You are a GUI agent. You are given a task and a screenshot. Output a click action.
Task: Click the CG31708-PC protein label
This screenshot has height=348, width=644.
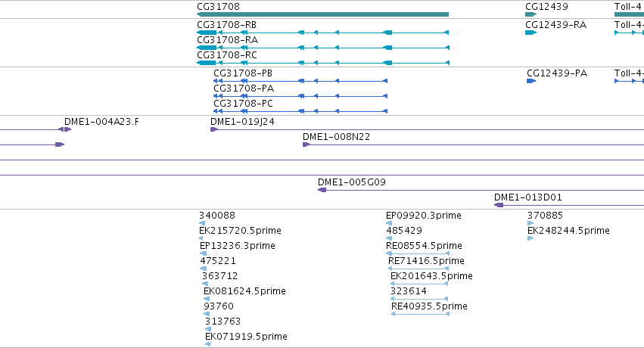pos(243,104)
